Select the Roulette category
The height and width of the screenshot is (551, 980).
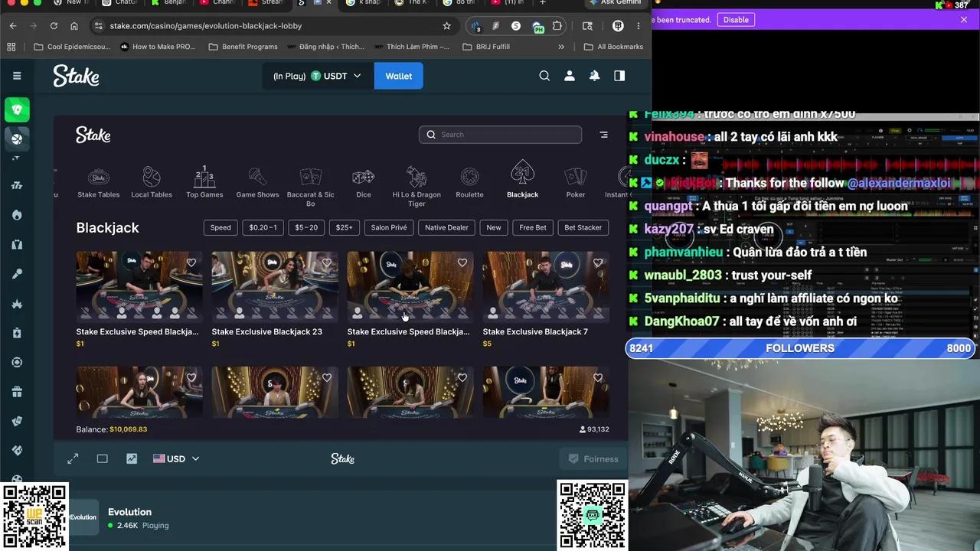point(469,183)
